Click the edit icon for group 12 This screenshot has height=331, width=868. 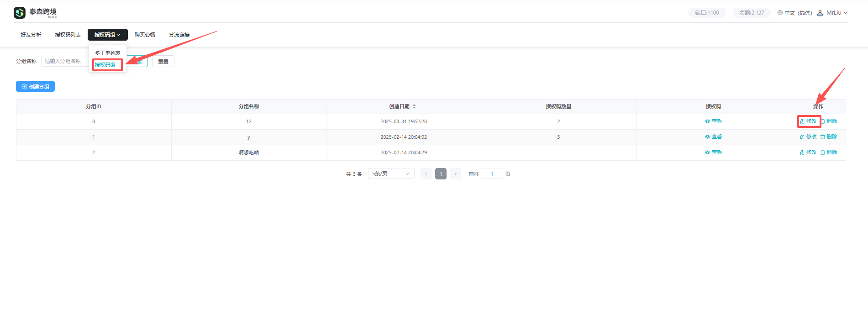pos(802,121)
